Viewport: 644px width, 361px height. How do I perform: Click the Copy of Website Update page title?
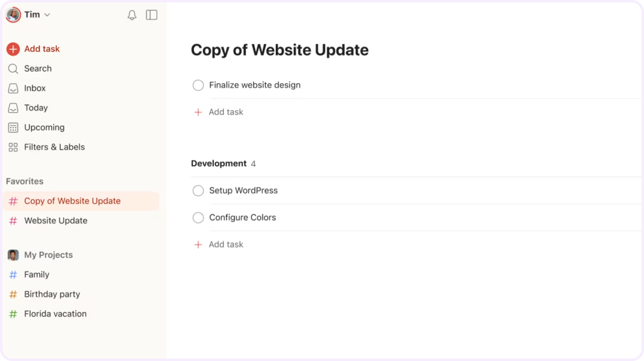[280, 50]
